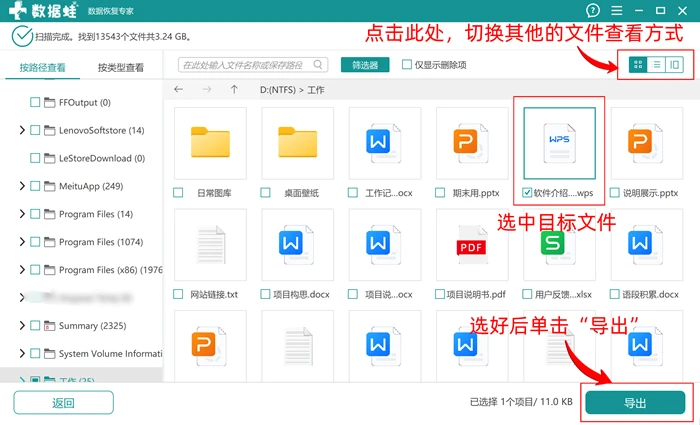This screenshot has height=425, width=700.
Task: Expand the MeituApp (249) folder
Action: (x=22, y=186)
